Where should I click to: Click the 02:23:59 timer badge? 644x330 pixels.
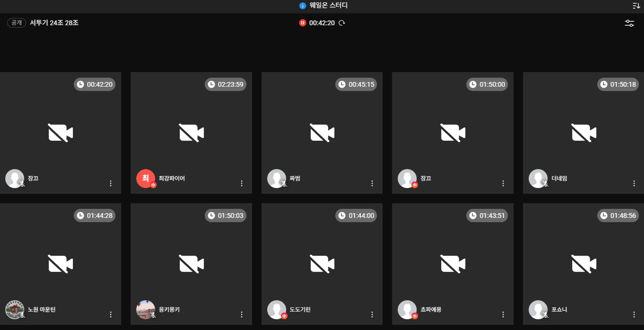(x=226, y=84)
